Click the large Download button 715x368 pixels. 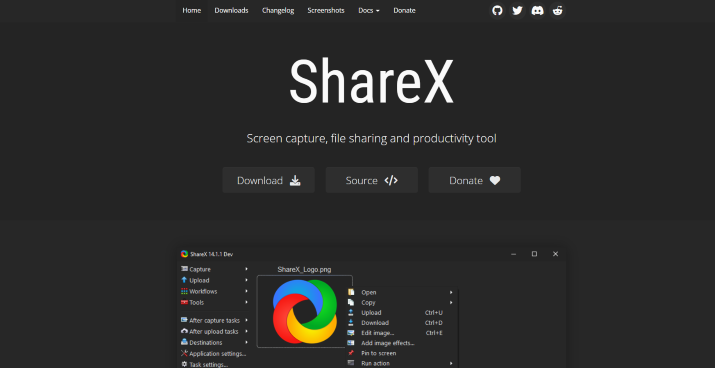[x=269, y=180]
